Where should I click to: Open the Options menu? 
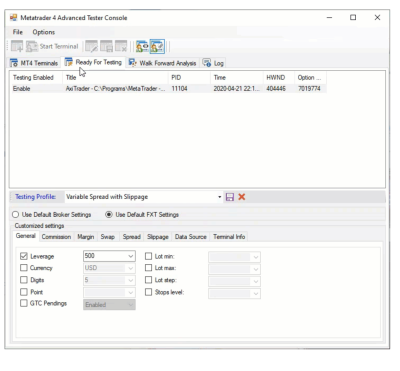click(44, 32)
